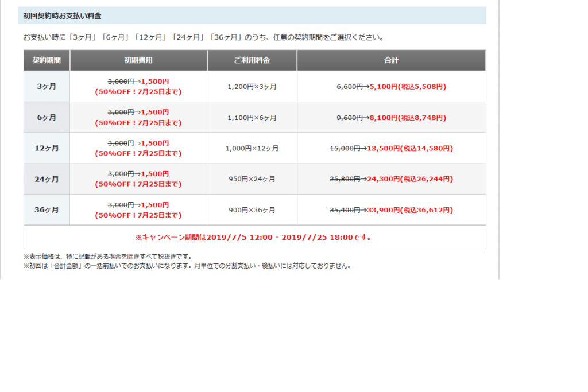
Task: Select the 3ヶ月 contract period cell
Action: (x=47, y=86)
